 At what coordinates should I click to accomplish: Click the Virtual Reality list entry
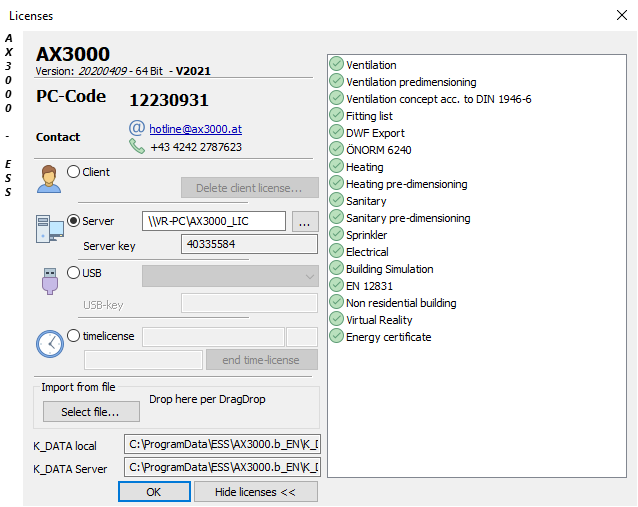tap(379, 320)
